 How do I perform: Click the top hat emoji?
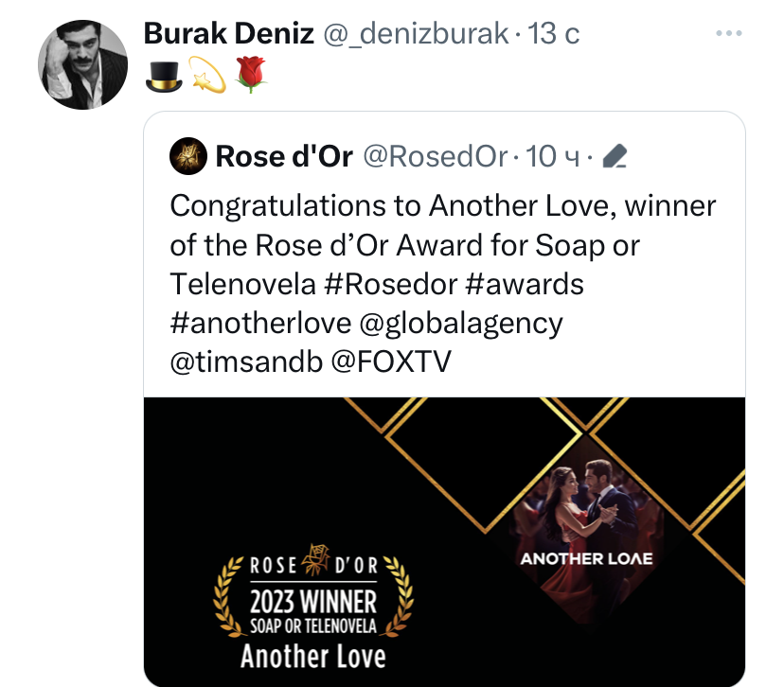(x=164, y=77)
